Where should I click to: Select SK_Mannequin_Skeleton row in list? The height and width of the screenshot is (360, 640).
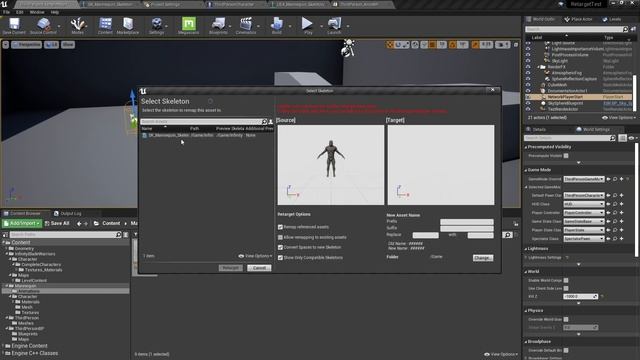click(x=207, y=135)
